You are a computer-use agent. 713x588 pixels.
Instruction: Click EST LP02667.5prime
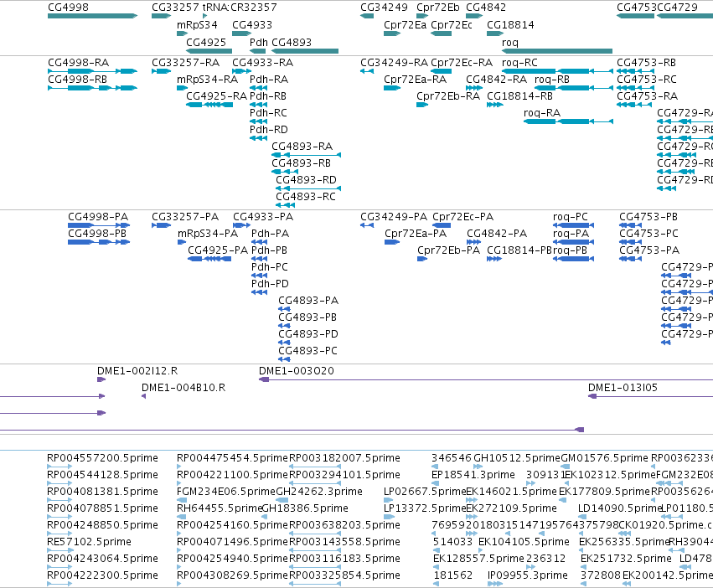point(425,491)
